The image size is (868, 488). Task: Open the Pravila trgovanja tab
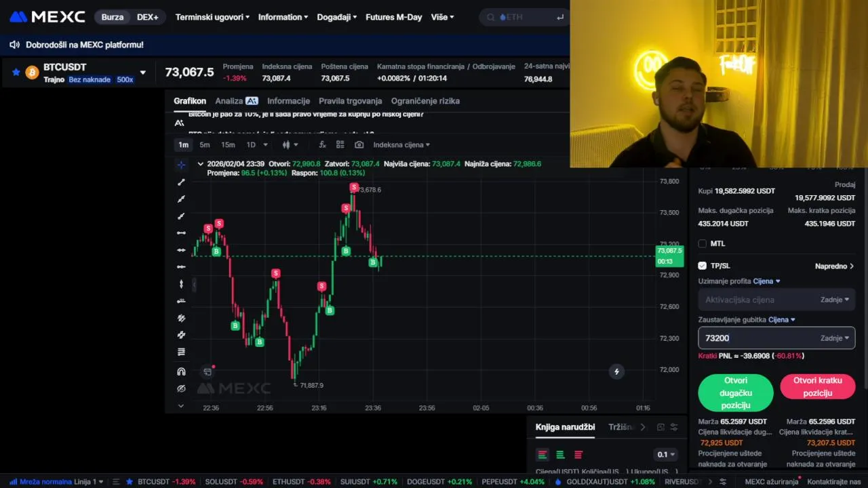pos(351,101)
